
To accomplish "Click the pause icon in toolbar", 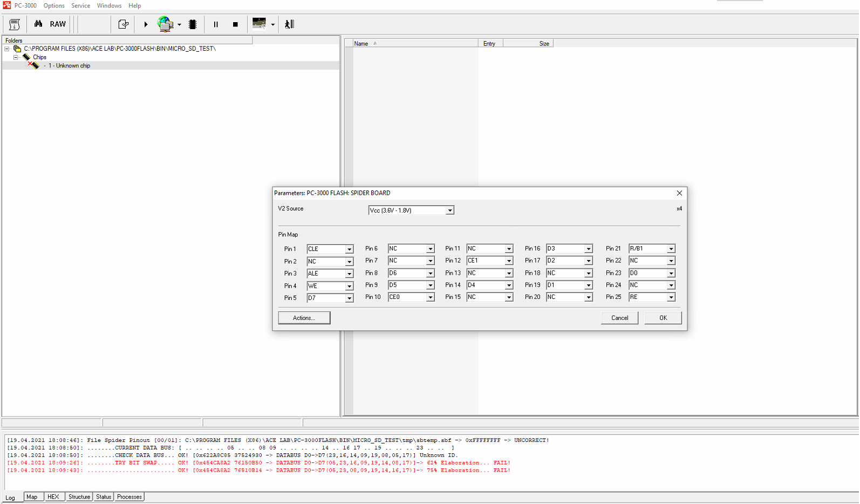I will point(216,24).
